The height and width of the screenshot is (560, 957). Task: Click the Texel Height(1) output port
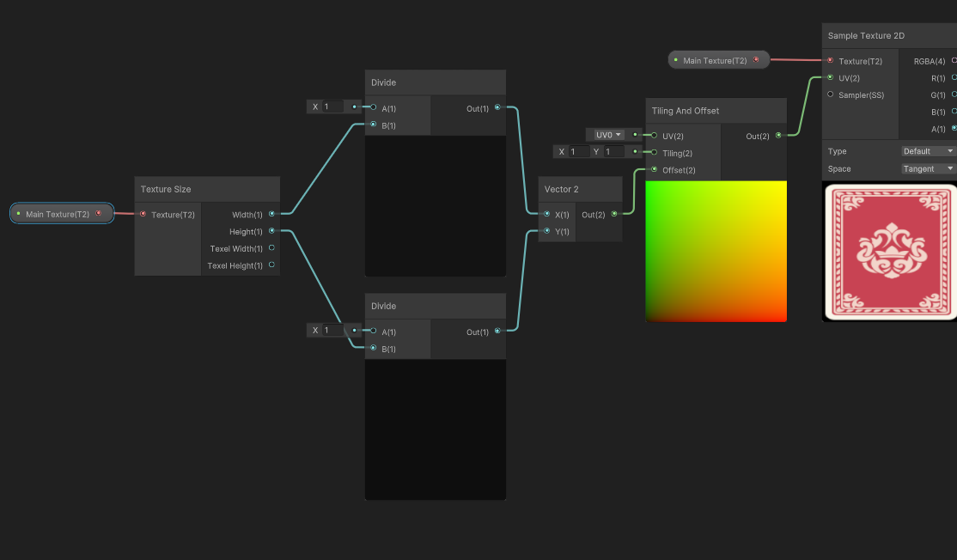pyautogui.click(x=271, y=265)
